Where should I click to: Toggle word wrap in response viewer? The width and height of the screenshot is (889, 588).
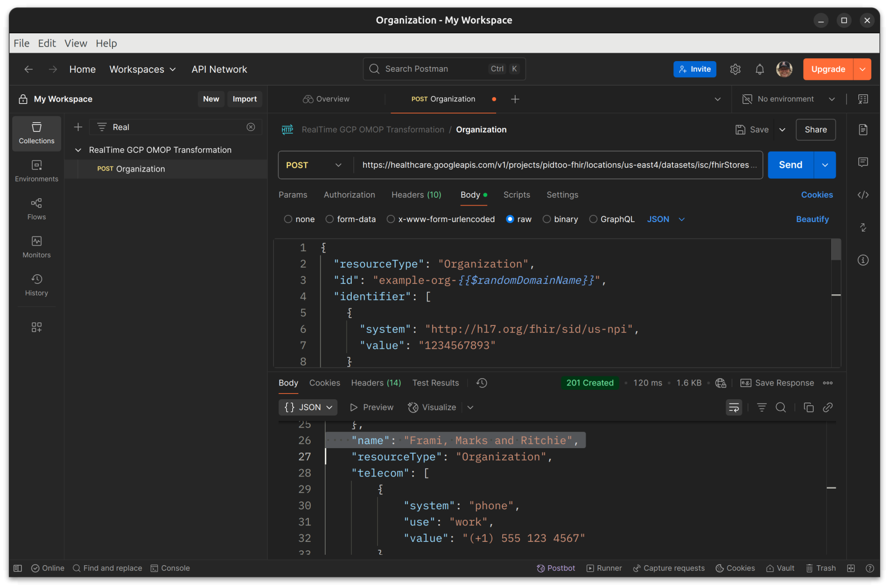pyautogui.click(x=734, y=408)
